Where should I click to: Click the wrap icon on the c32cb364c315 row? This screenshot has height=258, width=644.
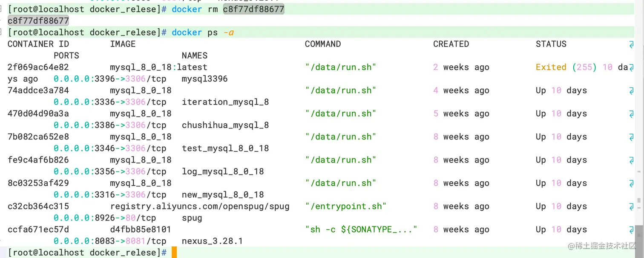(x=631, y=206)
